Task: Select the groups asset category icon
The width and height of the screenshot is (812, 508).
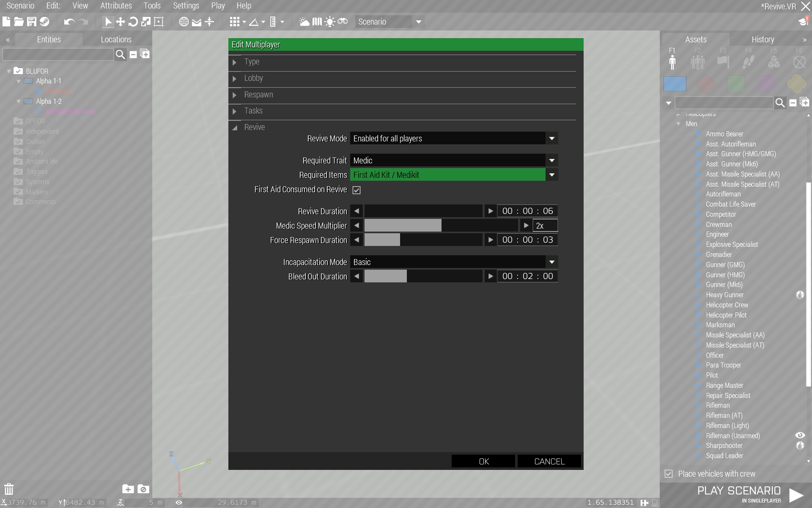Action: [x=697, y=62]
